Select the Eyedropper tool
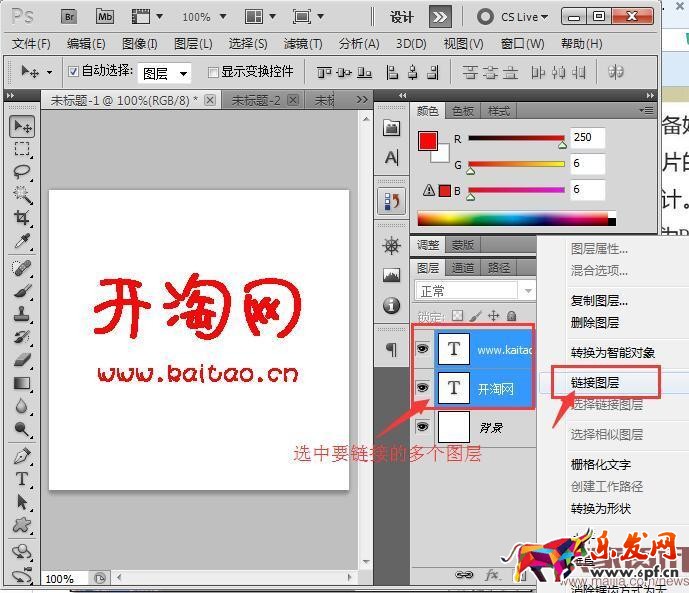This screenshot has height=593, width=689. [x=22, y=241]
